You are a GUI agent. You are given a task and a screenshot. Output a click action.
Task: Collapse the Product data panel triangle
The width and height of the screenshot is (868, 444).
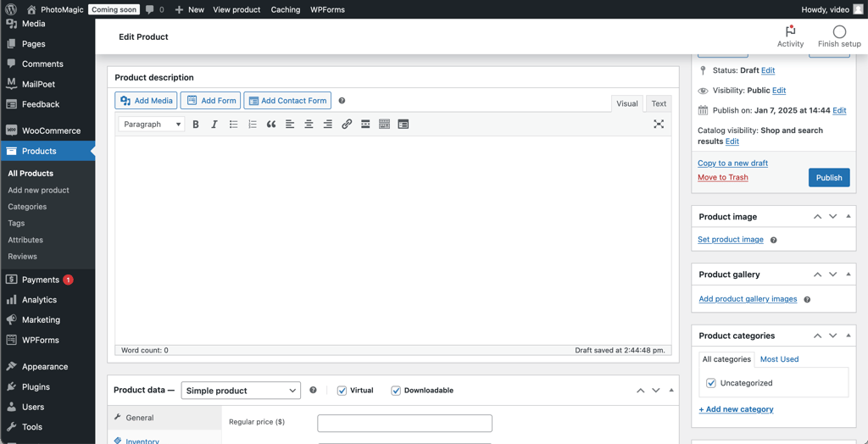[x=671, y=390]
